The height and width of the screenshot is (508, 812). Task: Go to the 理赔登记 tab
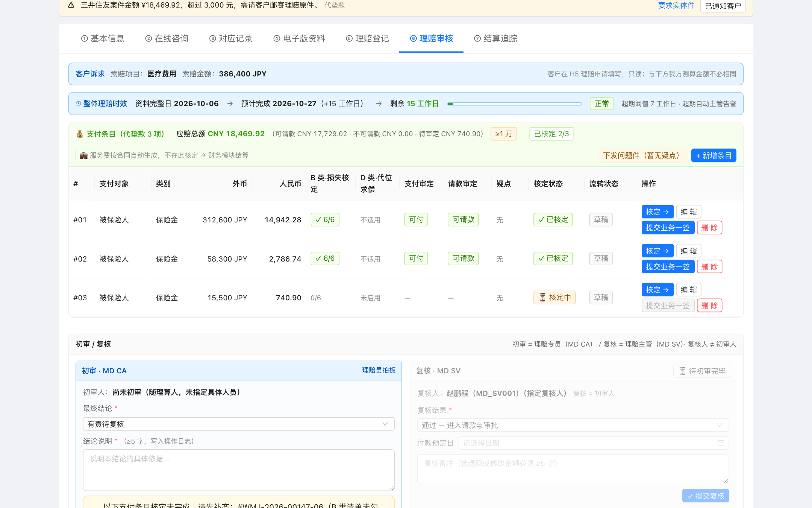(368, 38)
